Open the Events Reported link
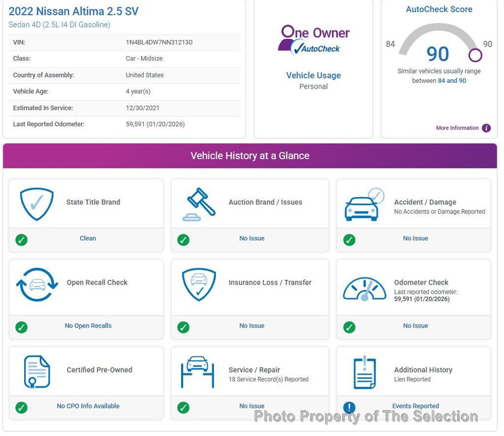The width and height of the screenshot is (504, 436). coord(415,406)
